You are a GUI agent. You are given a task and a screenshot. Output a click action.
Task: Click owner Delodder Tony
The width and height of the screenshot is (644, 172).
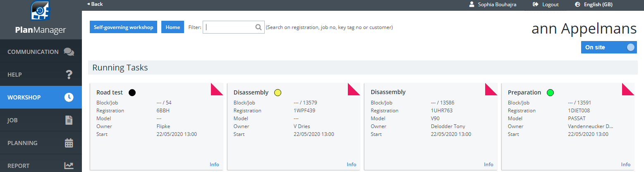(448, 126)
